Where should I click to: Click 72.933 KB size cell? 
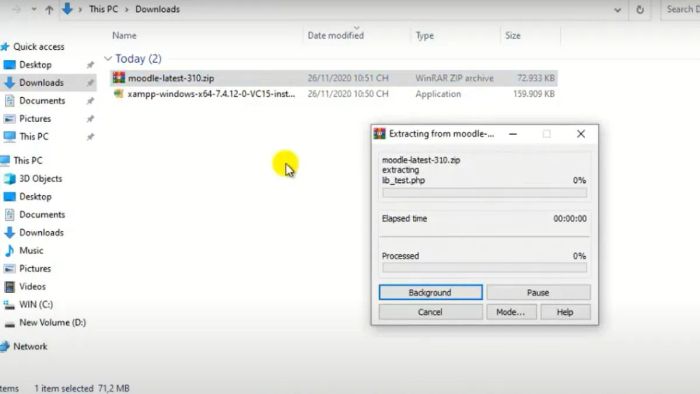[536, 78]
